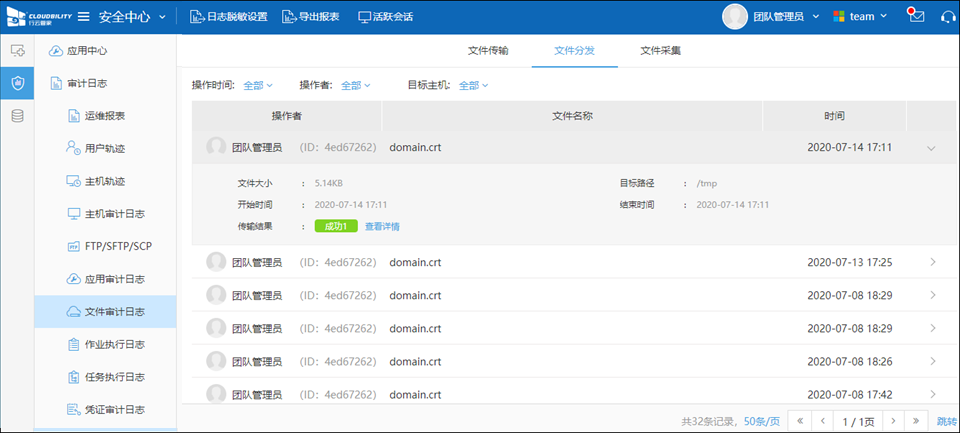Image resolution: width=960 pixels, height=433 pixels.
Task: Open 活跃会话 from the top bar
Action: [385, 17]
